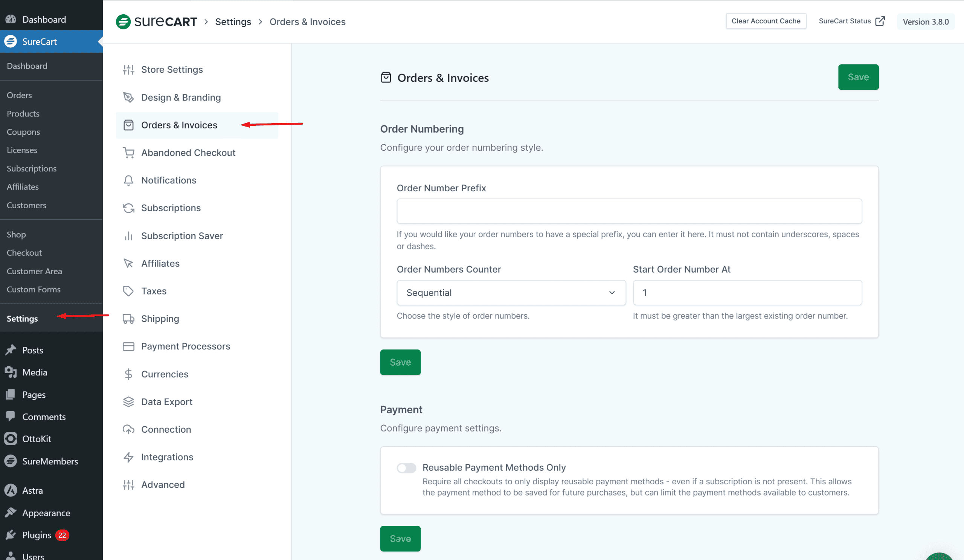The width and height of the screenshot is (964, 560).
Task: Click the Data Export layers icon
Action: [x=128, y=401]
